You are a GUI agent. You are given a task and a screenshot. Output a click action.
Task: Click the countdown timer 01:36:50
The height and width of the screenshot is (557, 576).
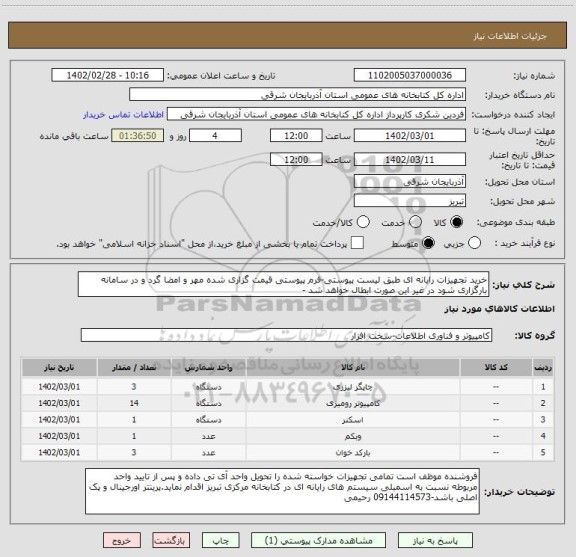(x=138, y=136)
